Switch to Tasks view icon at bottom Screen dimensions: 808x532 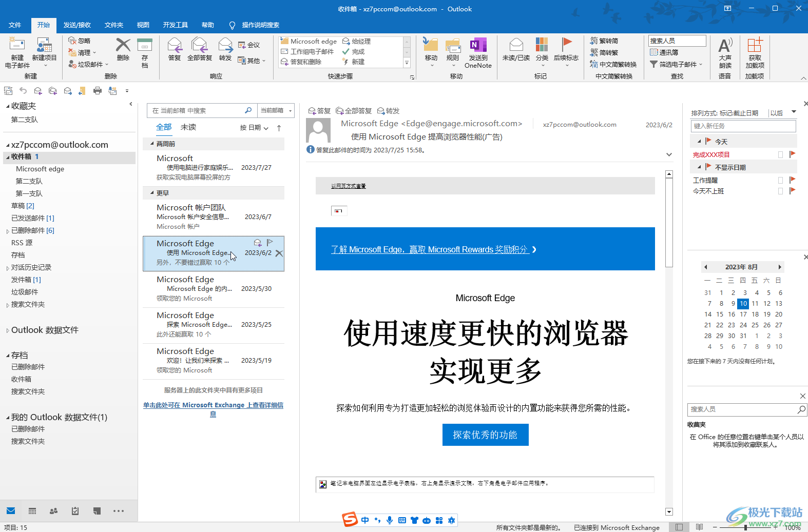click(75, 511)
